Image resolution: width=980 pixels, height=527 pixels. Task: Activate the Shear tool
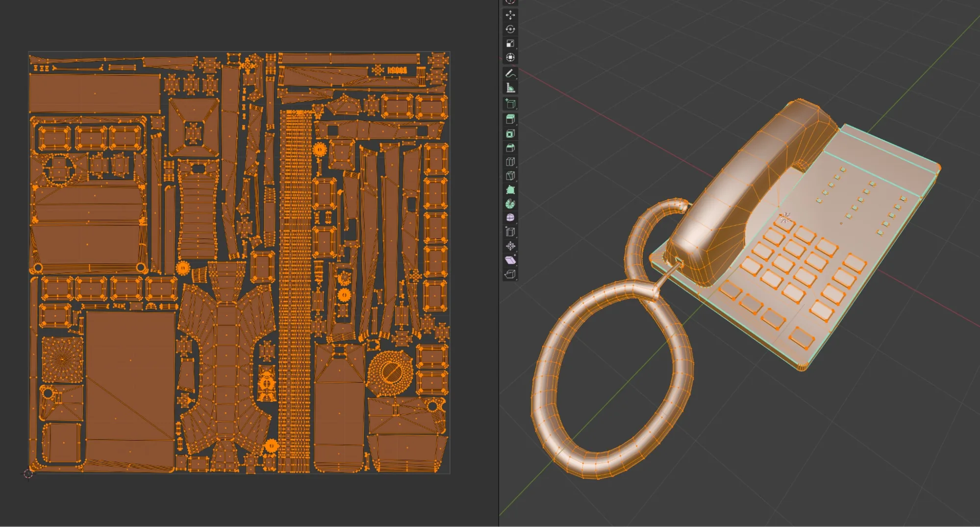click(x=510, y=260)
